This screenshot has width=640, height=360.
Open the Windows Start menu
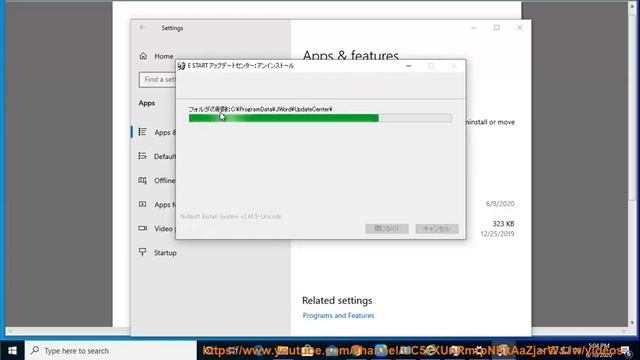[x=12, y=351]
